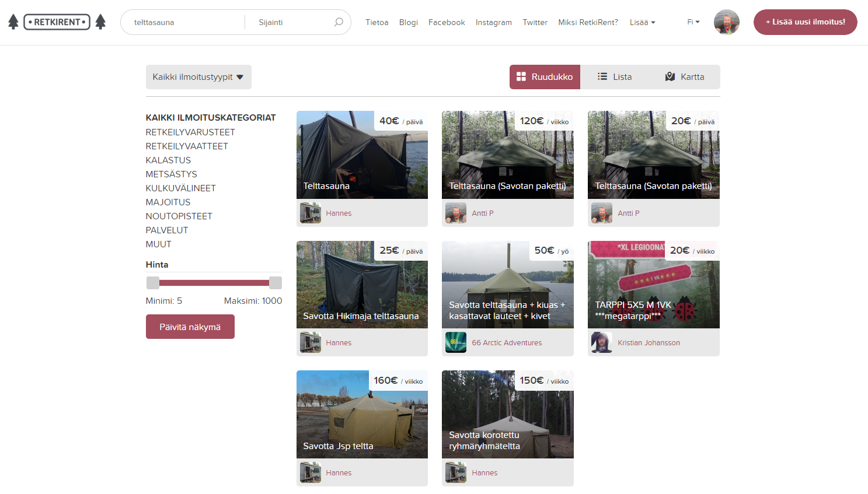Open Kaikki ilmoitustyypit dropdown
Image resolution: width=868 pixels, height=494 pixels.
tap(198, 77)
